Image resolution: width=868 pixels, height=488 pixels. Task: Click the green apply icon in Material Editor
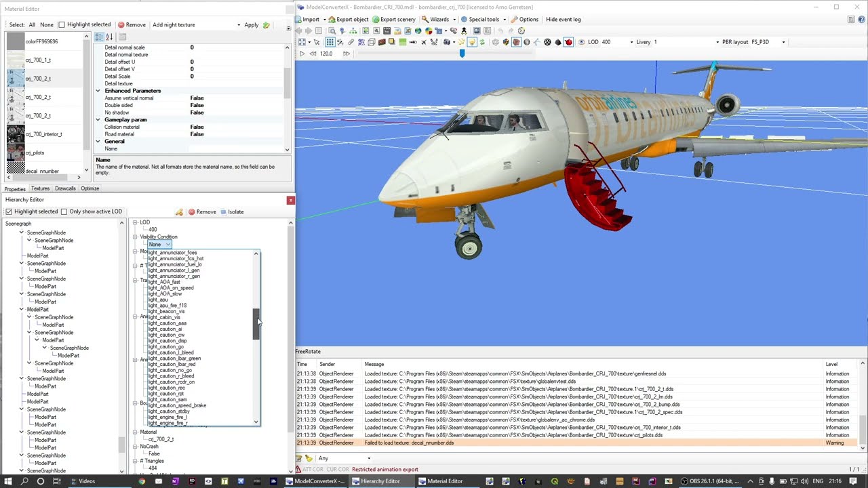coord(267,25)
